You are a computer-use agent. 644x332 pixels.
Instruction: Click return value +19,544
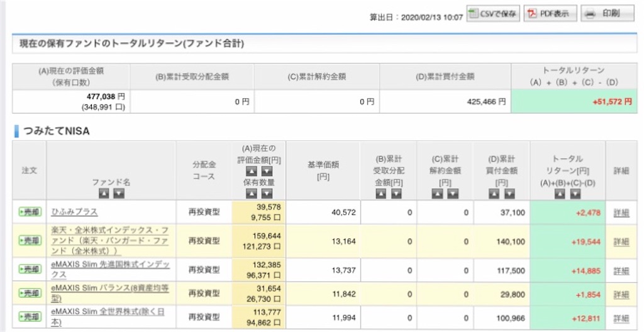[x=586, y=241]
